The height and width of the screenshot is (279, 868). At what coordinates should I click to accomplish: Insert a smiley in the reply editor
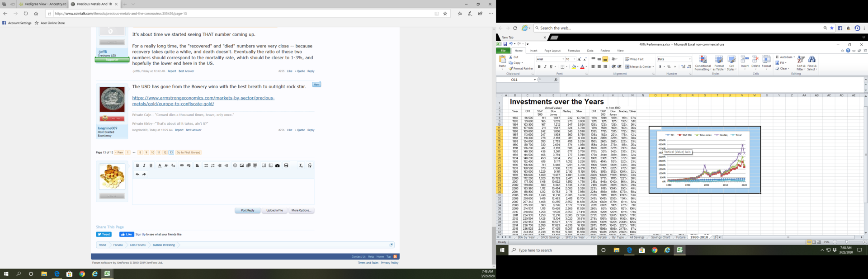235,166
